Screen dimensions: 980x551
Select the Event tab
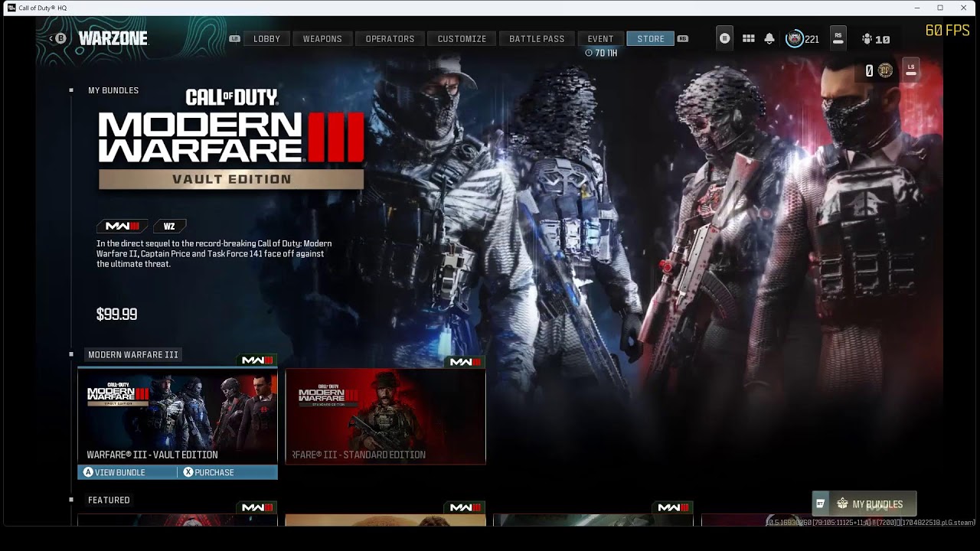(600, 38)
